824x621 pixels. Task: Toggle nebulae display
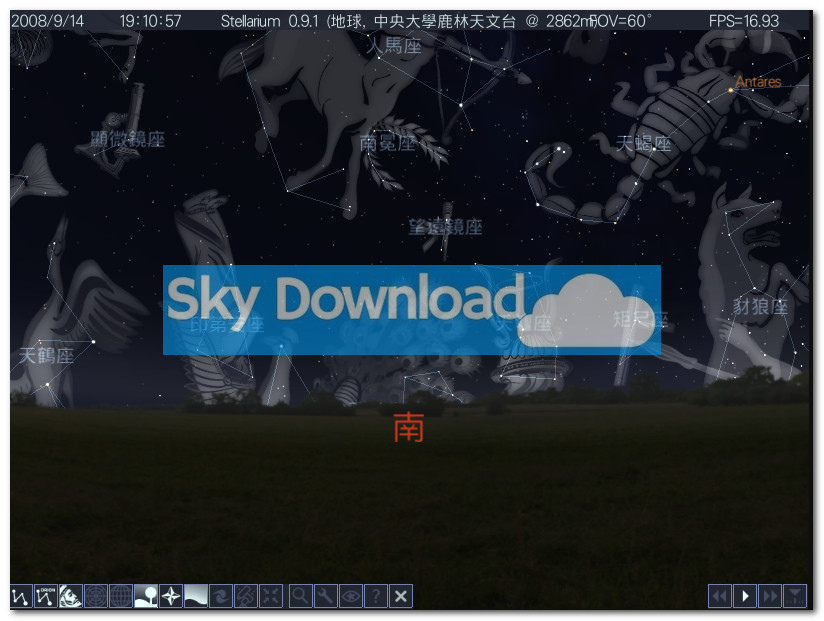221,596
